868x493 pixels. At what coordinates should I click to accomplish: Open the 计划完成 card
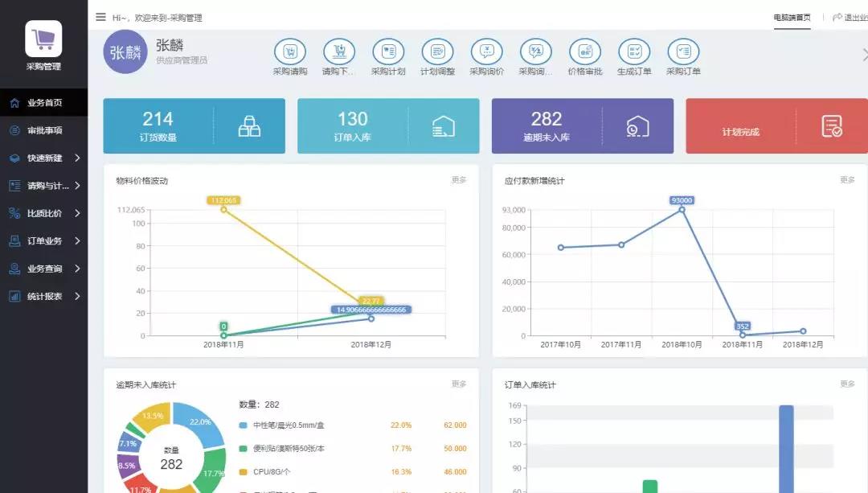coord(776,126)
